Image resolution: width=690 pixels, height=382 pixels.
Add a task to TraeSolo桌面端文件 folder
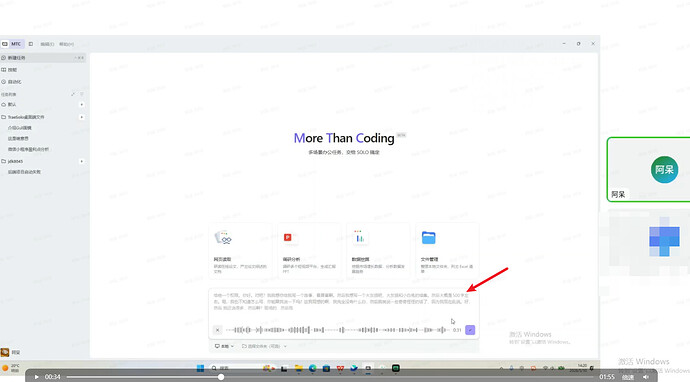click(81, 117)
